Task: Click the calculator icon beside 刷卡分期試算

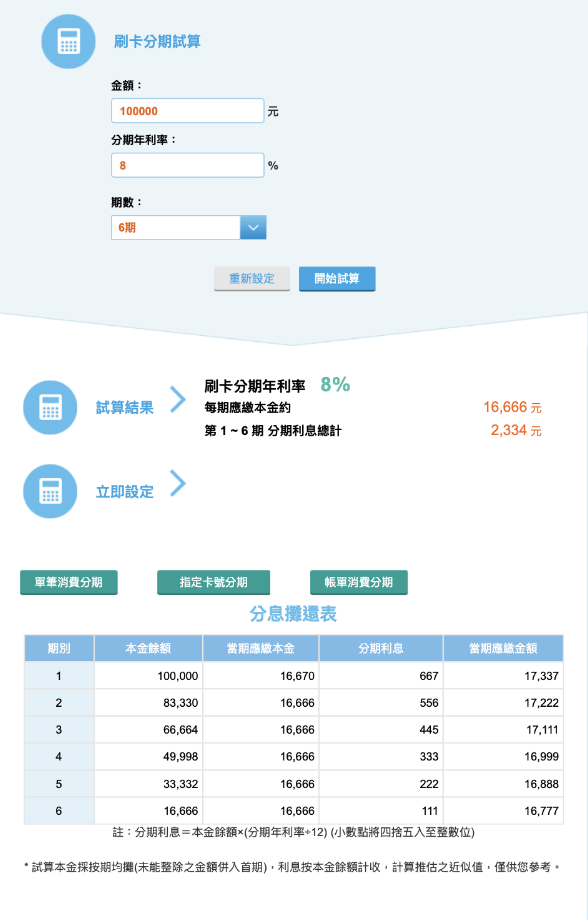Action: pyautogui.click(x=69, y=42)
